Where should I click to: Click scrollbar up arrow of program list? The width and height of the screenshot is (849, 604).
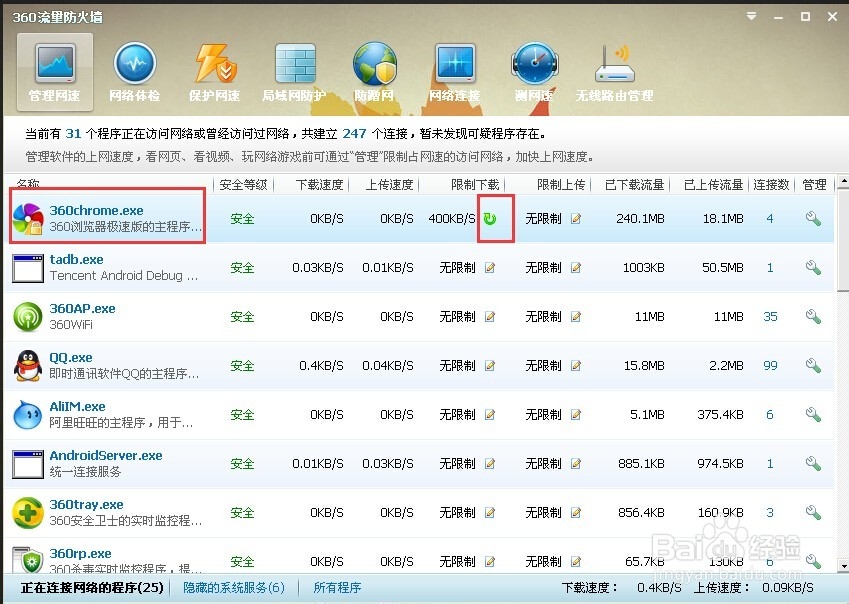(843, 182)
